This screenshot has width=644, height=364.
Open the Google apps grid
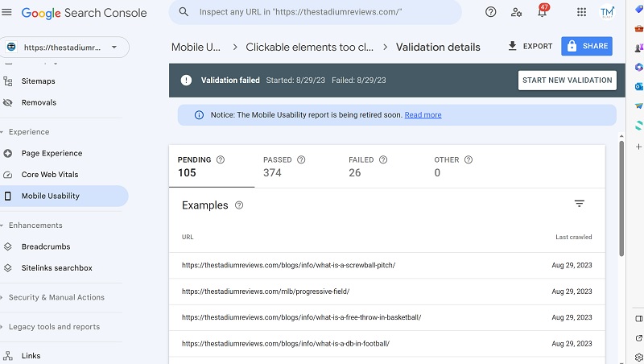pyautogui.click(x=581, y=12)
